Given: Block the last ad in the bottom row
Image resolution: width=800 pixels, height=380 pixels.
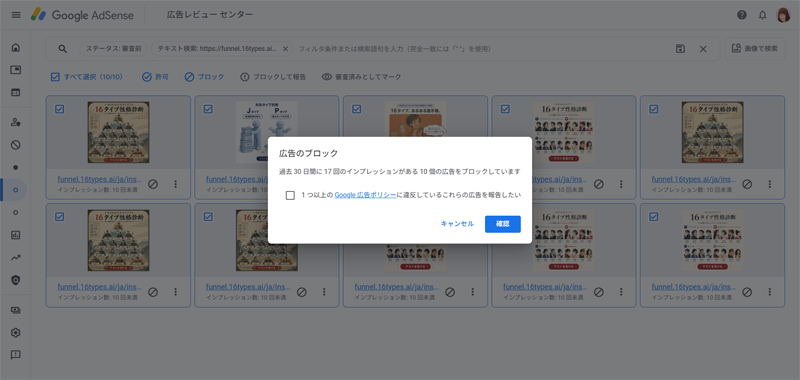Looking at the screenshot, I should pyautogui.click(x=747, y=292).
